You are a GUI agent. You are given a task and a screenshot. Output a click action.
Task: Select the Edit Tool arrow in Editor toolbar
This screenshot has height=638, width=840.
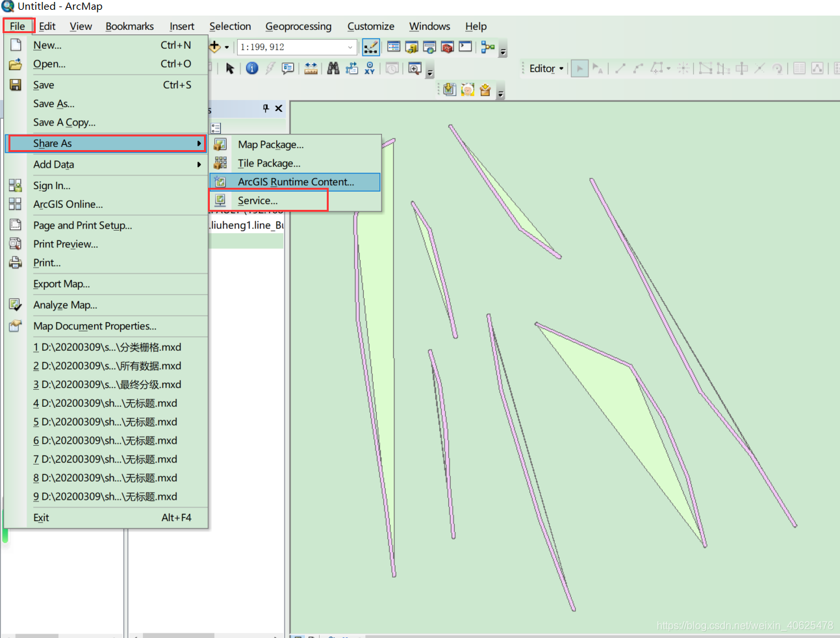(x=579, y=68)
